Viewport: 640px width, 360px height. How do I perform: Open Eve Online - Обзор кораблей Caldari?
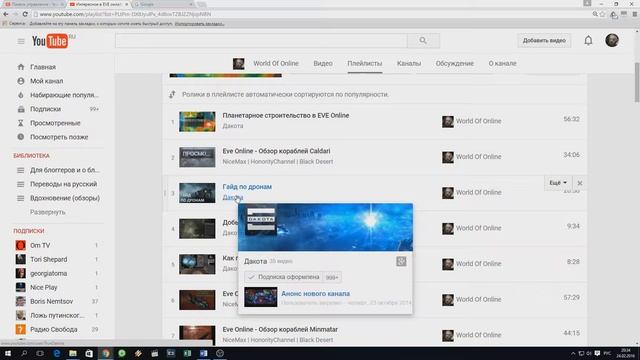click(276, 151)
